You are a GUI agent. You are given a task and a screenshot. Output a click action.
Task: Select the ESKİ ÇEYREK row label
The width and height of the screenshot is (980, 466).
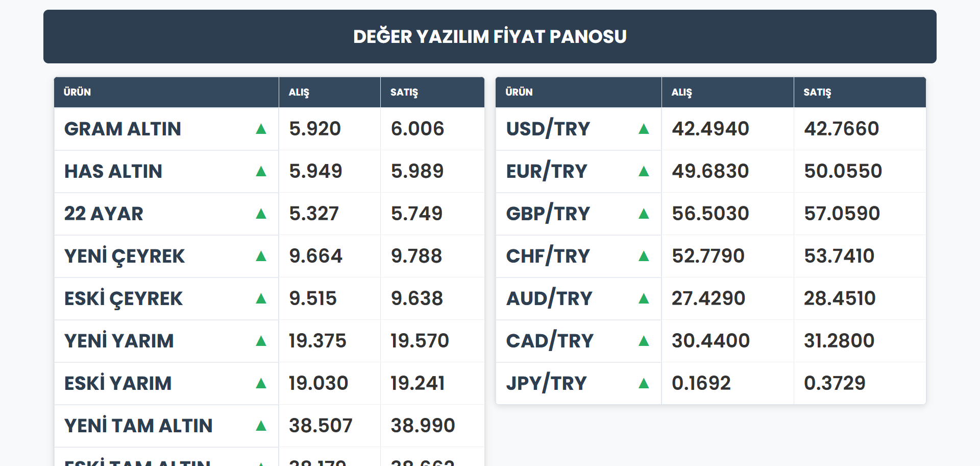(x=124, y=298)
